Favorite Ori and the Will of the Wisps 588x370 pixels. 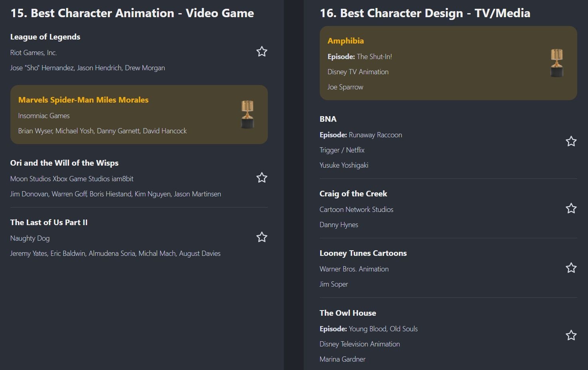point(261,178)
